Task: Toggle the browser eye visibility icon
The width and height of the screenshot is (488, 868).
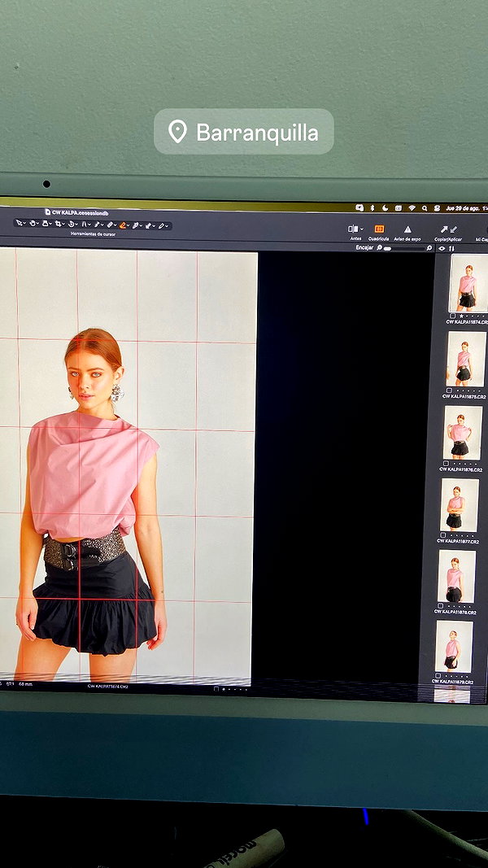Action: (442, 249)
